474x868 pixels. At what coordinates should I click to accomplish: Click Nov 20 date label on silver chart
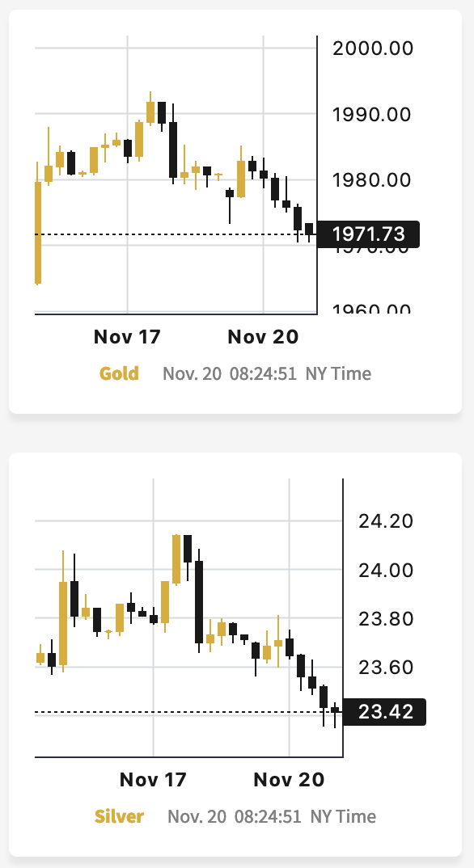(289, 779)
